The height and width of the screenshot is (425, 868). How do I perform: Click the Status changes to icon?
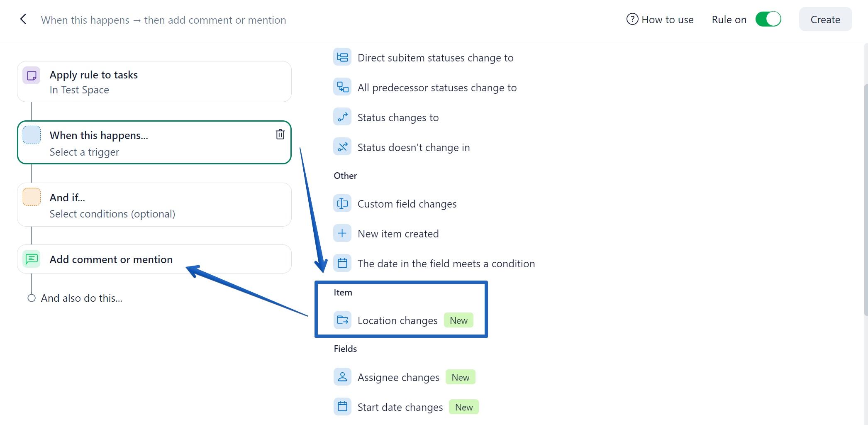(x=342, y=117)
